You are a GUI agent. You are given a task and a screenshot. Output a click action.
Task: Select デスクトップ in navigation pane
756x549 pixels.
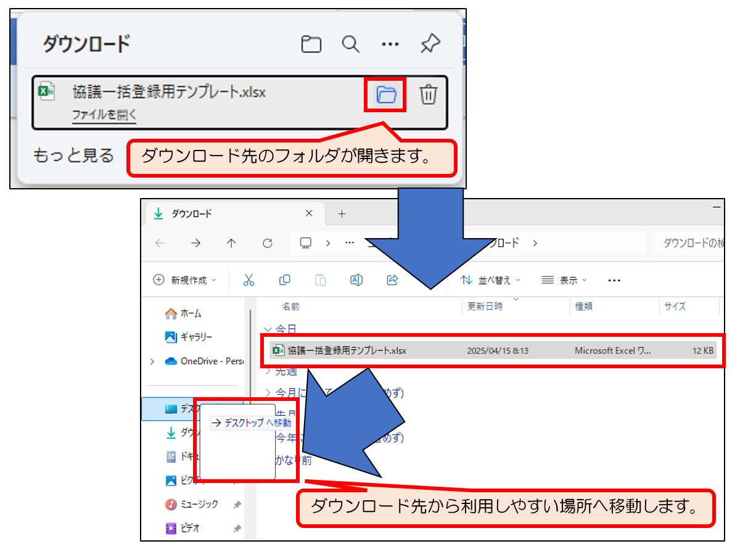point(192,409)
